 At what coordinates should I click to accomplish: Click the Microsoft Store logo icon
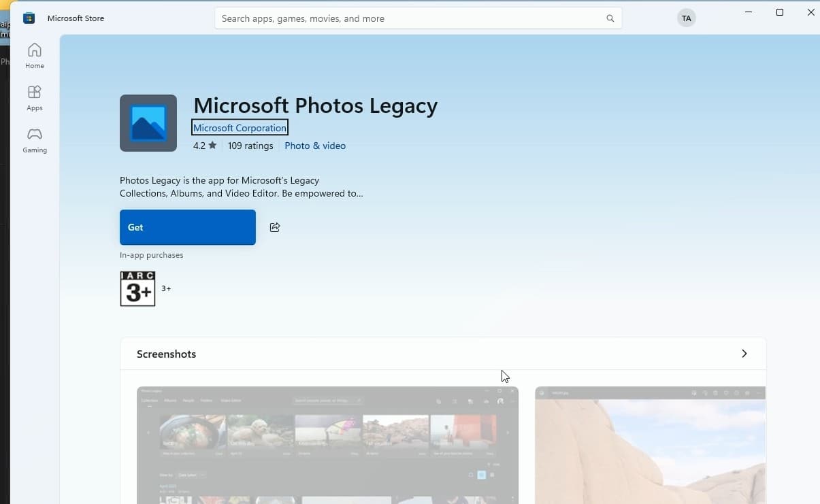29,18
